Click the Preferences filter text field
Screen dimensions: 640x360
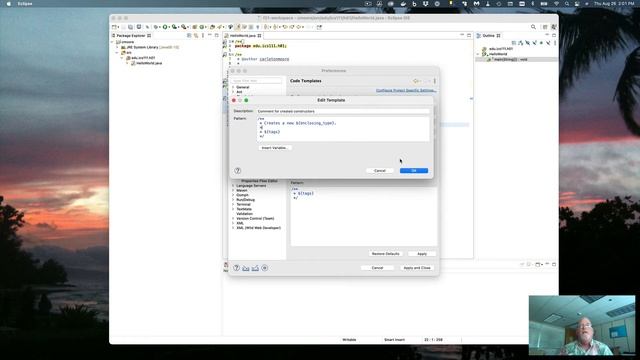click(x=256, y=81)
